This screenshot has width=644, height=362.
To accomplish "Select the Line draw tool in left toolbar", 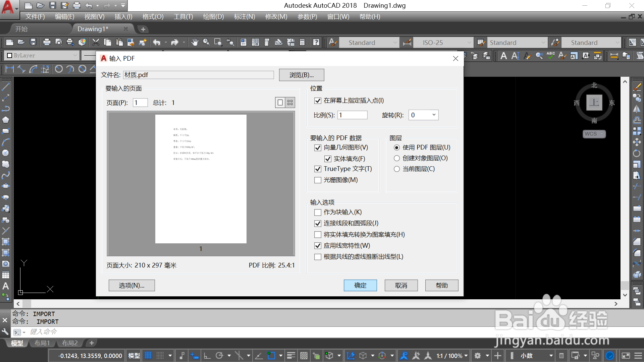I will click(6, 86).
